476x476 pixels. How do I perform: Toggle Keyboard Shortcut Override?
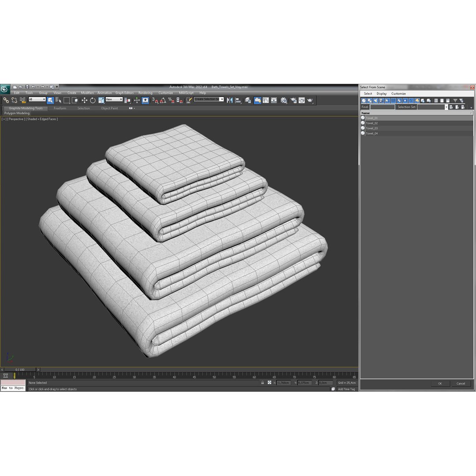pyautogui.click(x=145, y=100)
